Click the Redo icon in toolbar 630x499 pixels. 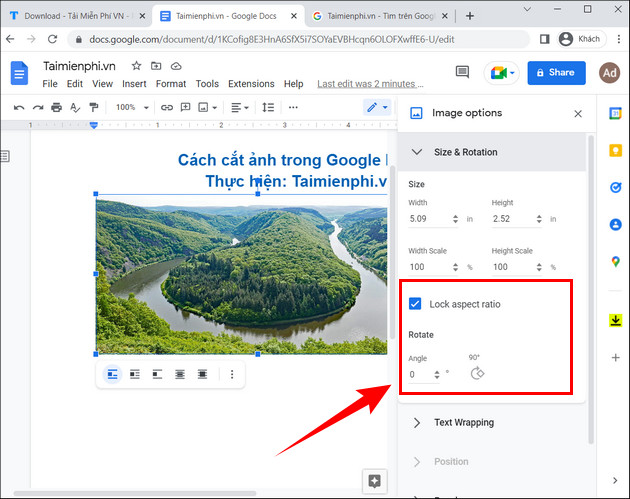[38, 108]
